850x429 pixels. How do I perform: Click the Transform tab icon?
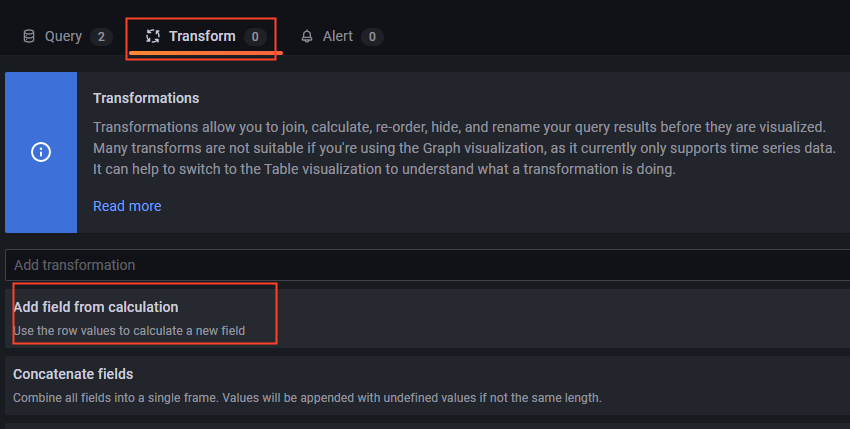tap(153, 37)
